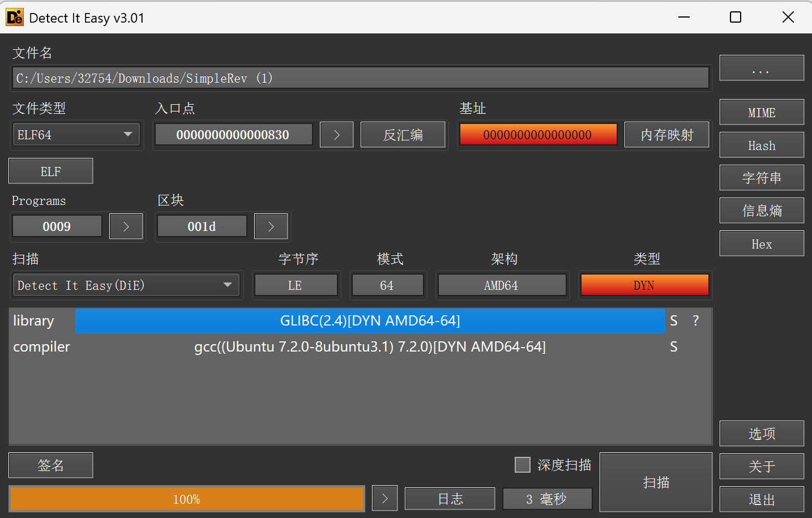The width and height of the screenshot is (812, 518).
Task: Click the 100% progress bar
Action: coord(187,499)
